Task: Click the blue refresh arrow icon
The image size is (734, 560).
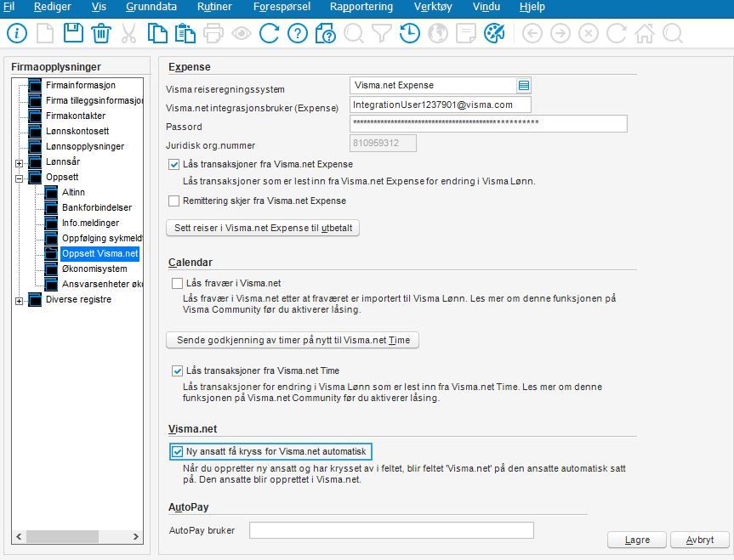Action: [269, 34]
